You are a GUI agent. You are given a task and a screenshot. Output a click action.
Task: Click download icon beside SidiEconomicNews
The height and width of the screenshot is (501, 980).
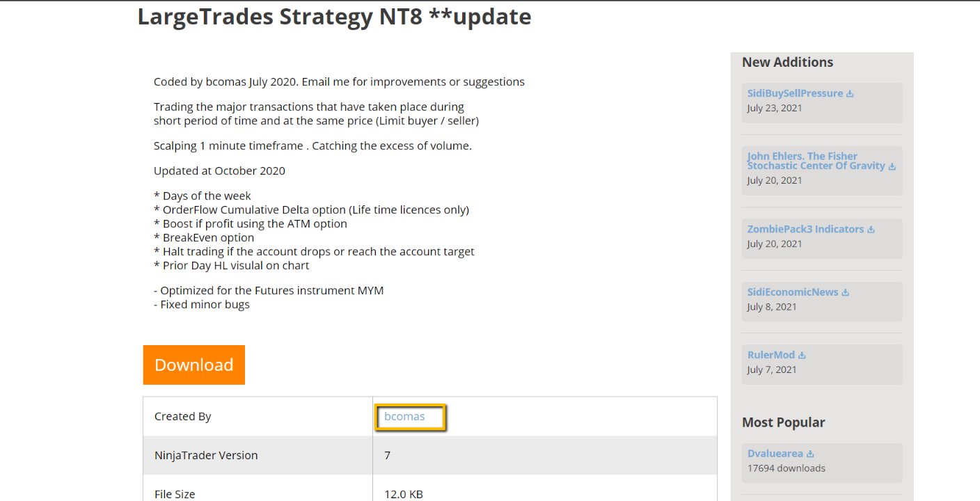click(x=846, y=292)
